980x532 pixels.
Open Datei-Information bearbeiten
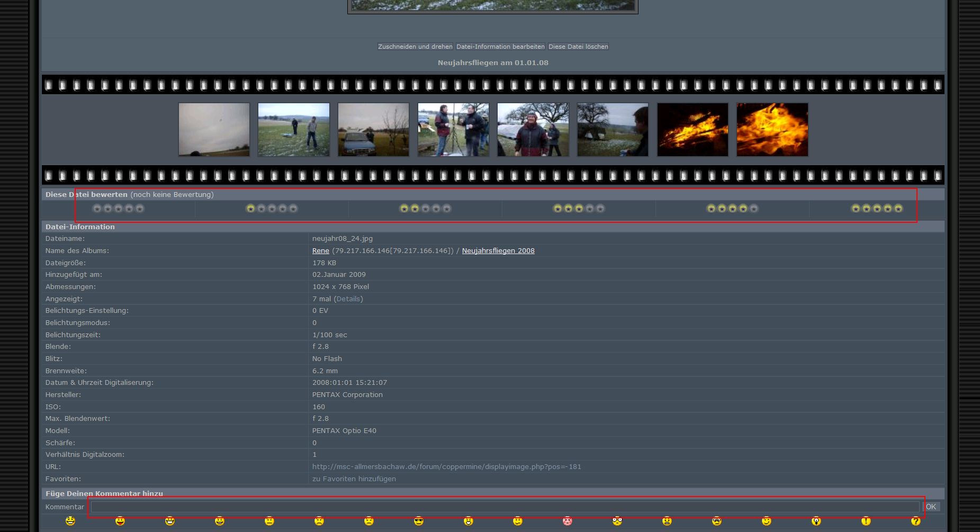pos(500,47)
